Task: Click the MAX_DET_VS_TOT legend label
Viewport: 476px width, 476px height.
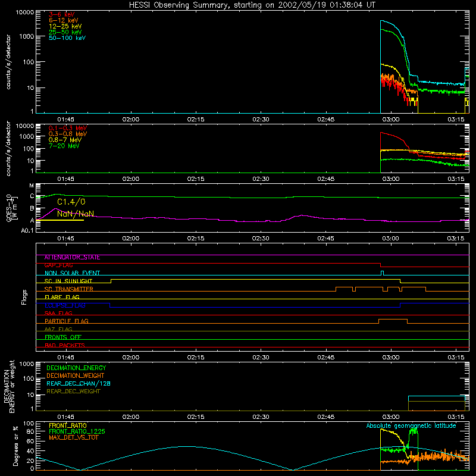Action: click(x=73, y=437)
